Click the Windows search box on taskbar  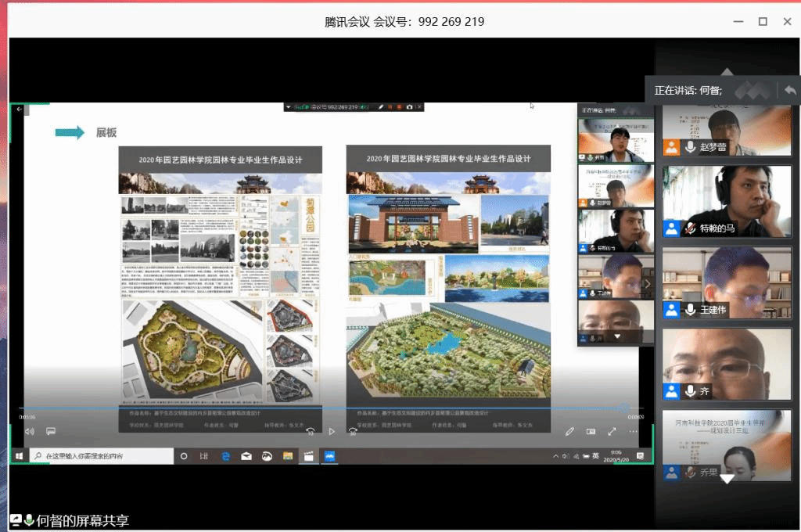102,455
